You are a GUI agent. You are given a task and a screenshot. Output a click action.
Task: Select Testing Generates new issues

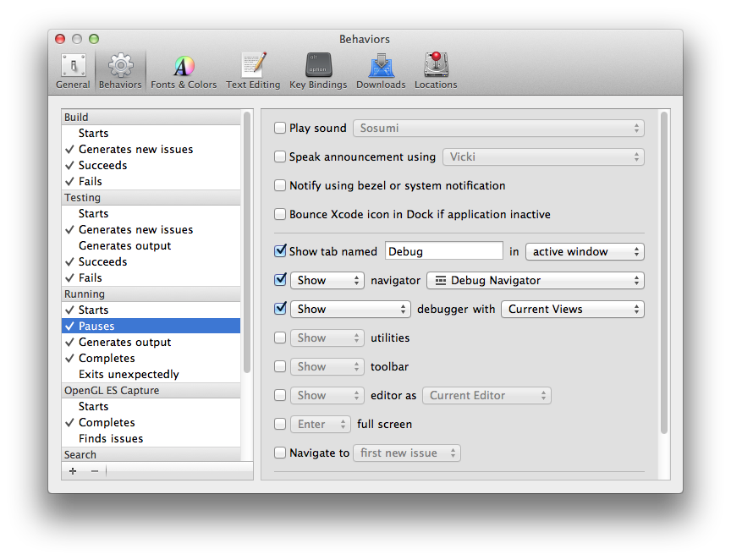pos(151,229)
